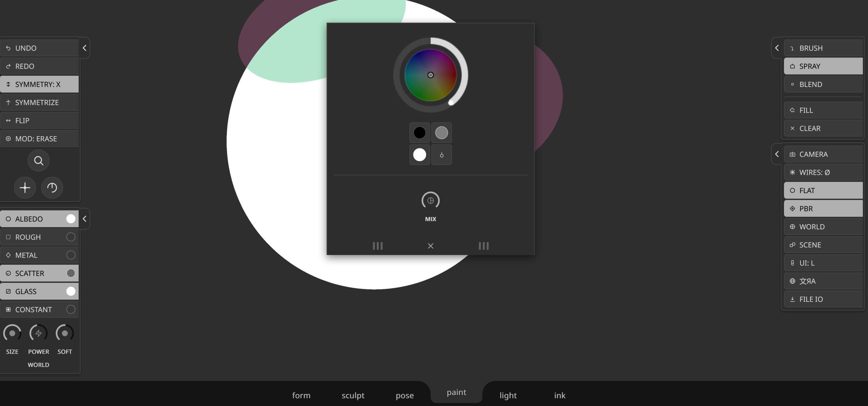This screenshot has height=406, width=868.
Task: Click the Symmetrize button
Action: click(x=39, y=102)
